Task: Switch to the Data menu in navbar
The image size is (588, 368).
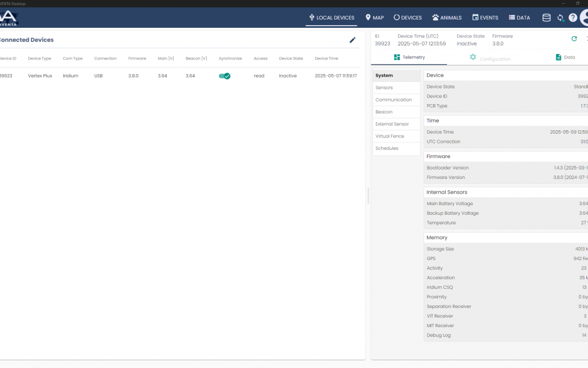Action: coord(519,17)
